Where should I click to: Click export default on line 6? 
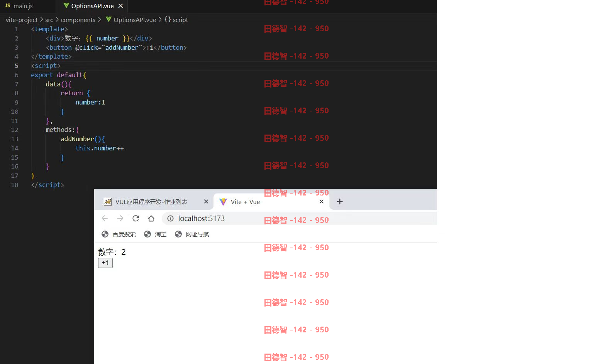[57, 75]
